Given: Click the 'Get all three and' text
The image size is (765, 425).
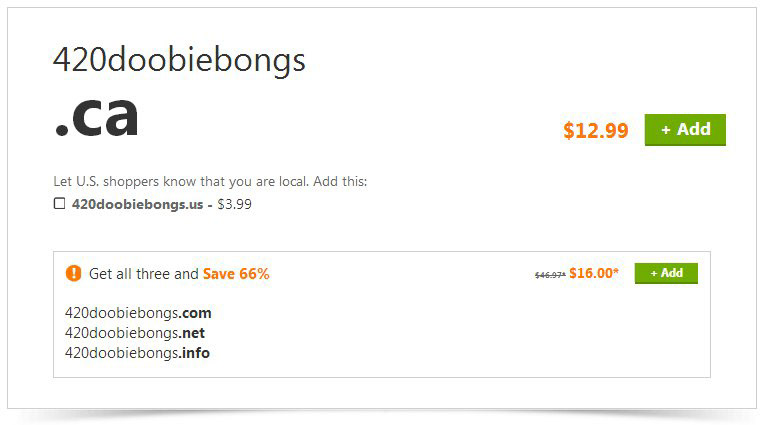Looking at the screenshot, I should (x=144, y=274).
